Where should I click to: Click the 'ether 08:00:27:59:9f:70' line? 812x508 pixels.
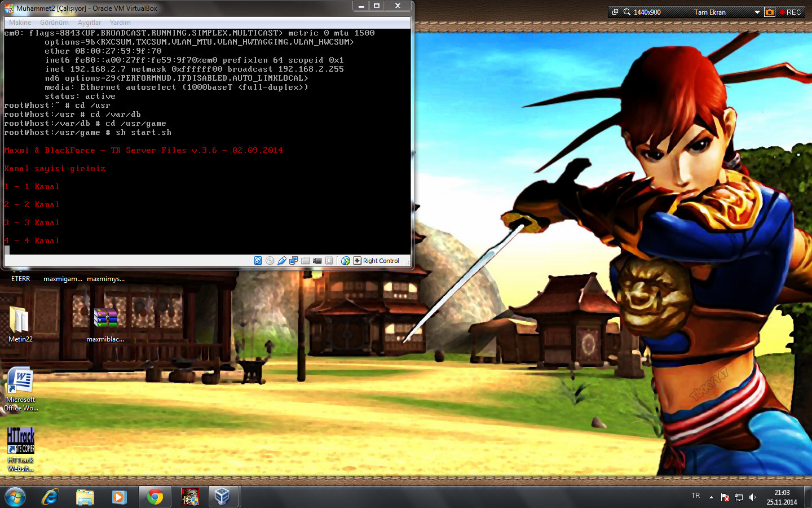[103, 51]
